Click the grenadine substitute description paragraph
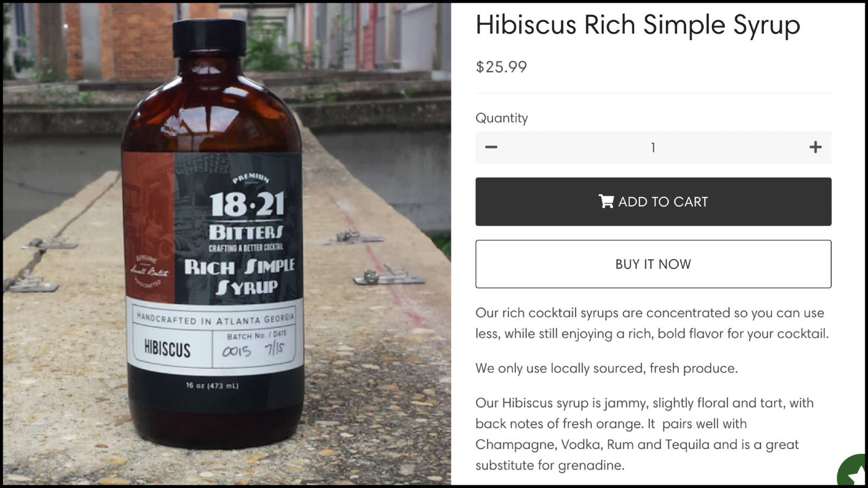This screenshot has width=868, height=488. [644, 434]
